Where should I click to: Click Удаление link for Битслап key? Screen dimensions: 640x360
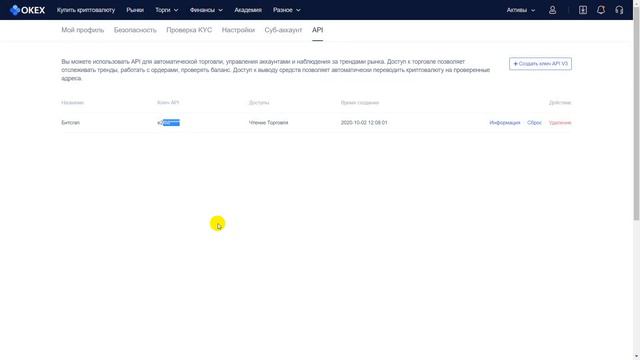(x=560, y=122)
